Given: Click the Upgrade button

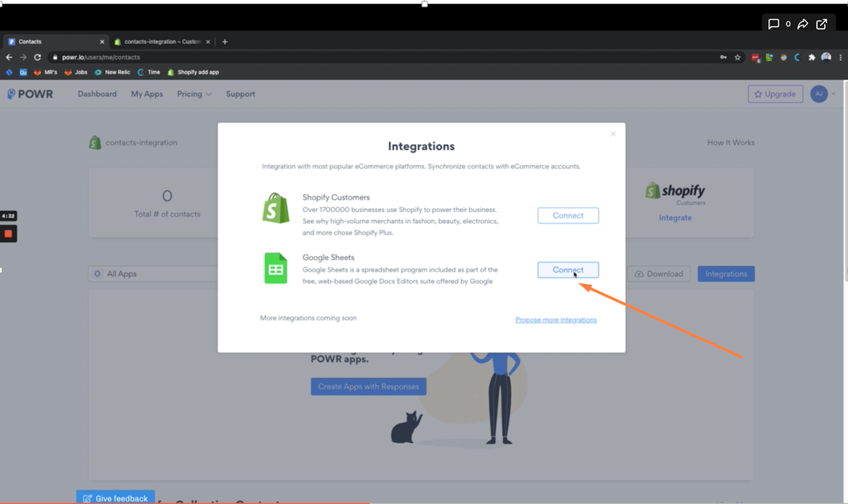Looking at the screenshot, I should click(x=775, y=94).
